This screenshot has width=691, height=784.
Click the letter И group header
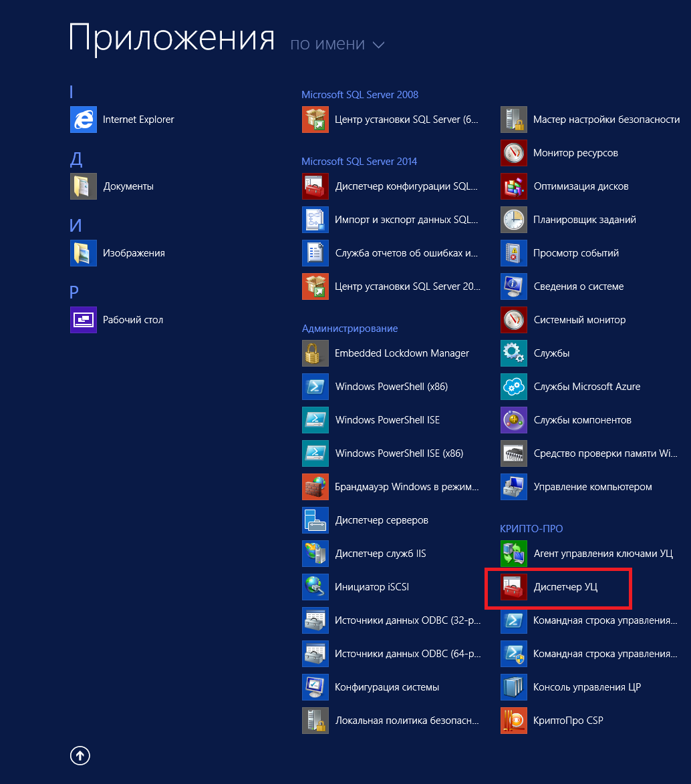[76, 226]
